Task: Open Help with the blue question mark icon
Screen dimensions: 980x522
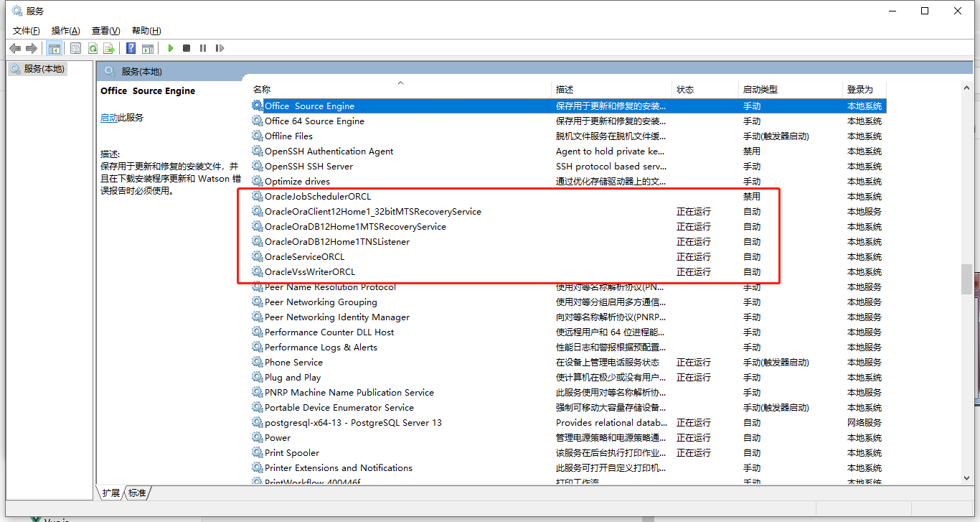Action: pyautogui.click(x=131, y=48)
